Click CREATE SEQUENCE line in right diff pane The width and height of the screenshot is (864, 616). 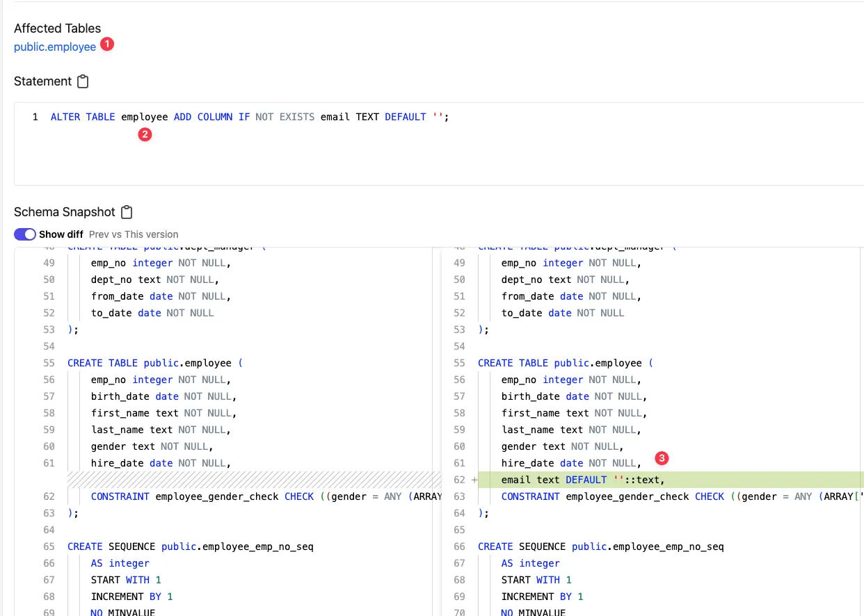[x=600, y=546]
